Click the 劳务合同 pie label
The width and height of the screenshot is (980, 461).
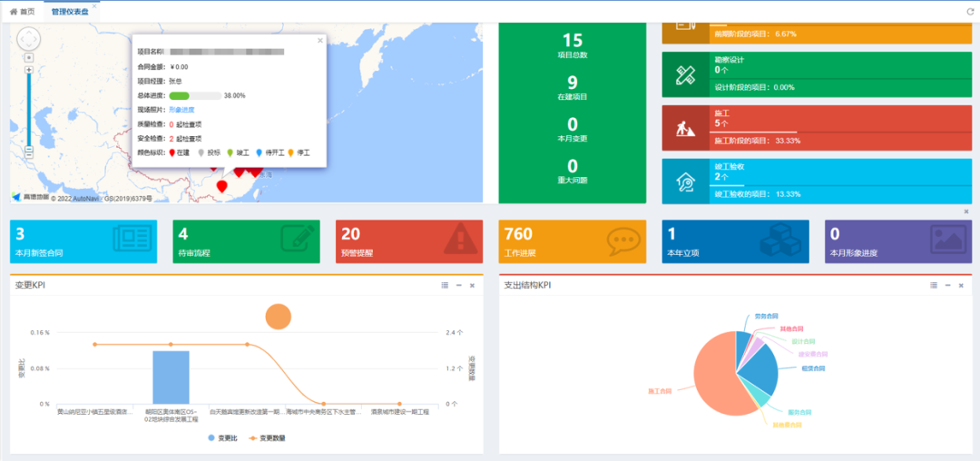point(766,317)
